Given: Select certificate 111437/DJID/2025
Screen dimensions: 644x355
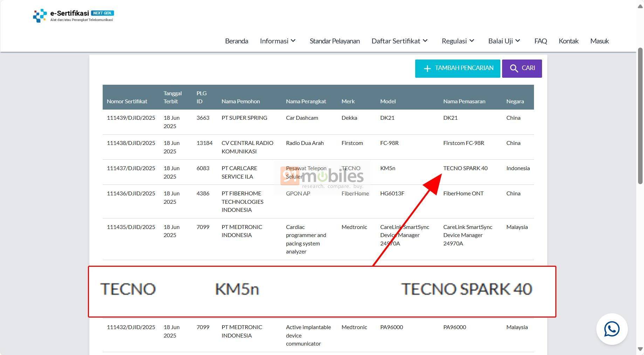Looking at the screenshot, I should pos(131,168).
